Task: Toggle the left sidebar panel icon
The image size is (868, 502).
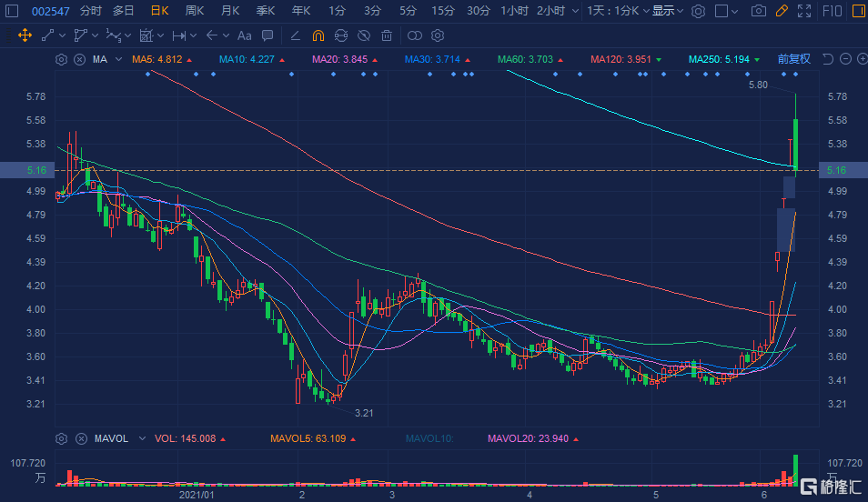Action: click(x=12, y=11)
